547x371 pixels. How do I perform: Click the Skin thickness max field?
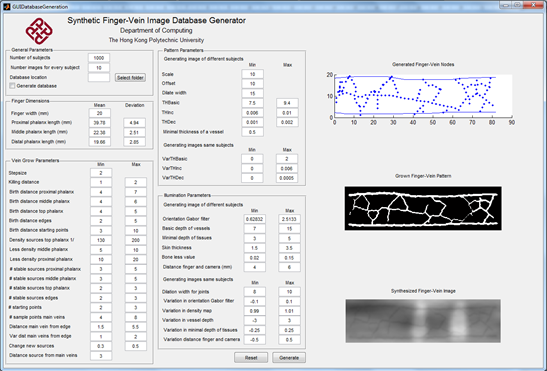tap(289, 248)
